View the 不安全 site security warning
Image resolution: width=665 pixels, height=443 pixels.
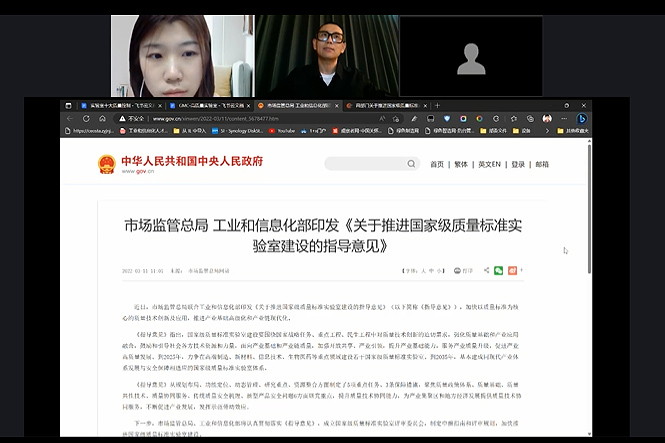point(131,119)
